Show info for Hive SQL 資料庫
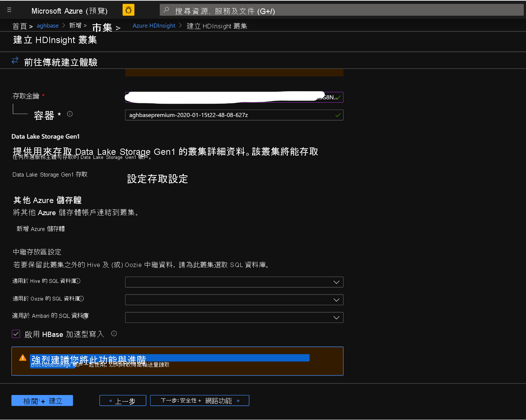 coord(78,281)
